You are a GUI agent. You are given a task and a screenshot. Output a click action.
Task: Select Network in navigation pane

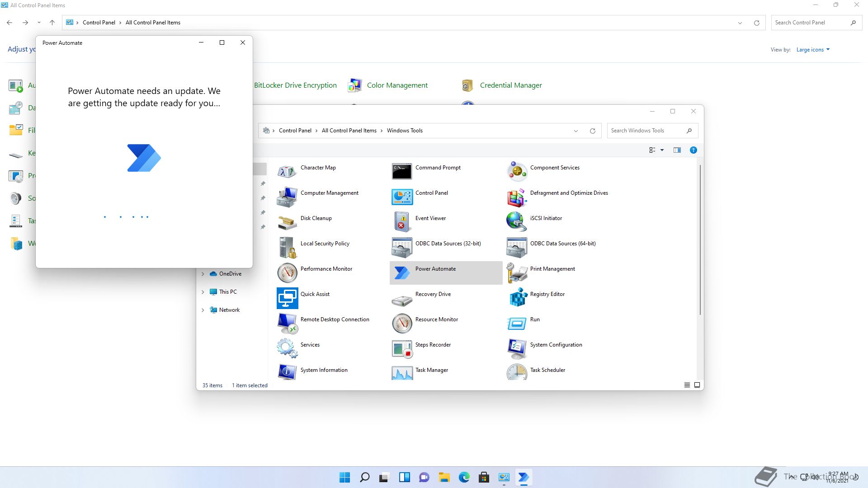click(x=229, y=310)
